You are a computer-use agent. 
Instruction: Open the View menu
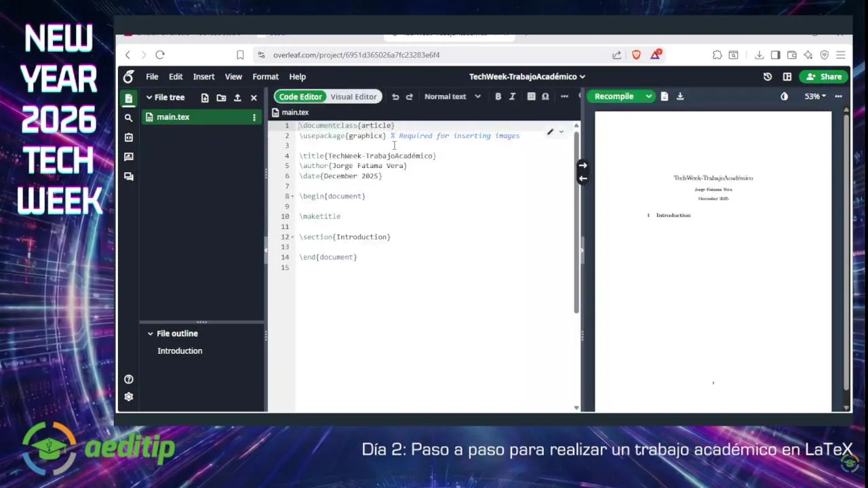(233, 77)
